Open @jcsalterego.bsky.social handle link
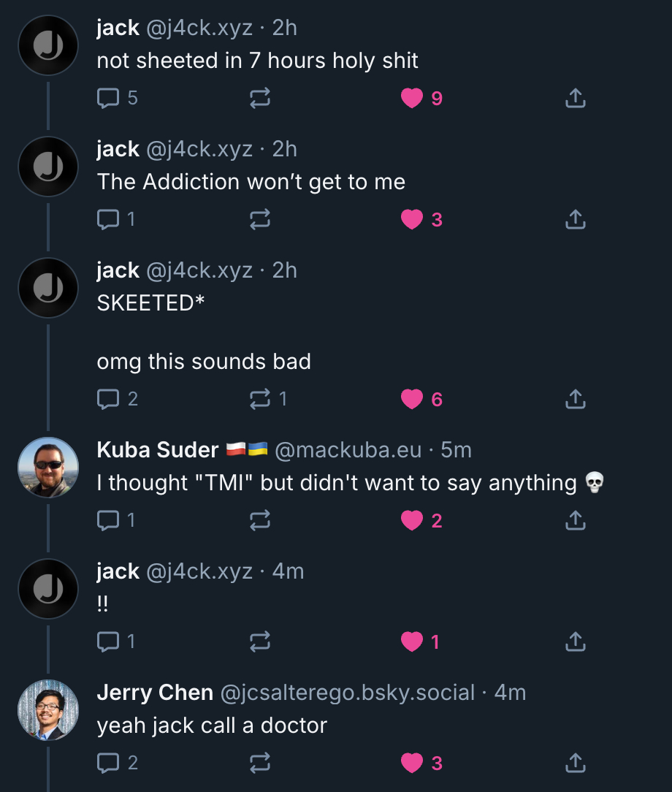The image size is (672, 792). [348, 693]
